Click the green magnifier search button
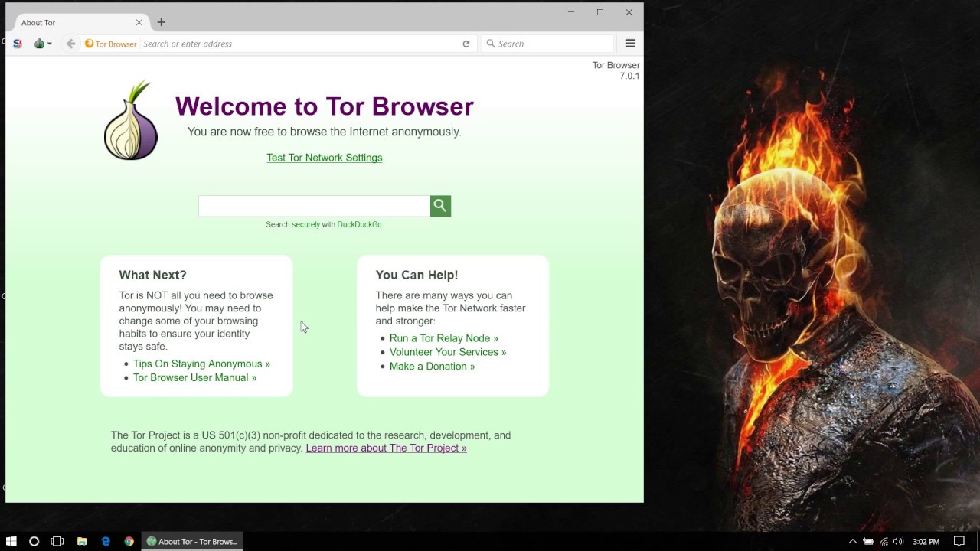This screenshot has width=980, height=551. click(440, 206)
